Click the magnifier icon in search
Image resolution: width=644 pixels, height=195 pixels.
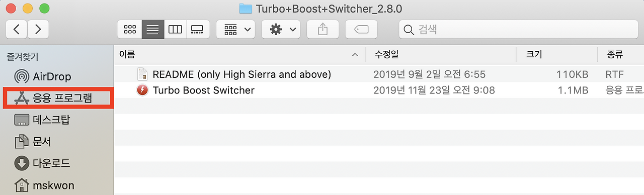pos(409,30)
